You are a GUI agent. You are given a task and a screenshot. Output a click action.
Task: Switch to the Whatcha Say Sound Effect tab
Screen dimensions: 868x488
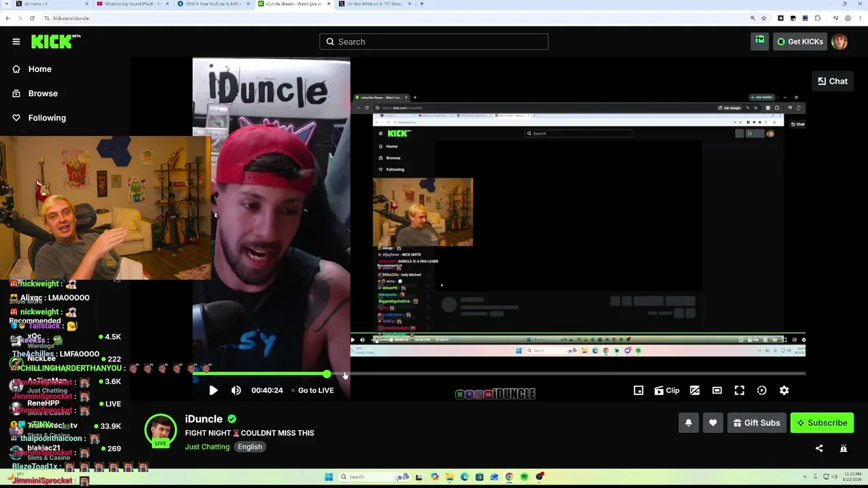[x=132, y=4]
